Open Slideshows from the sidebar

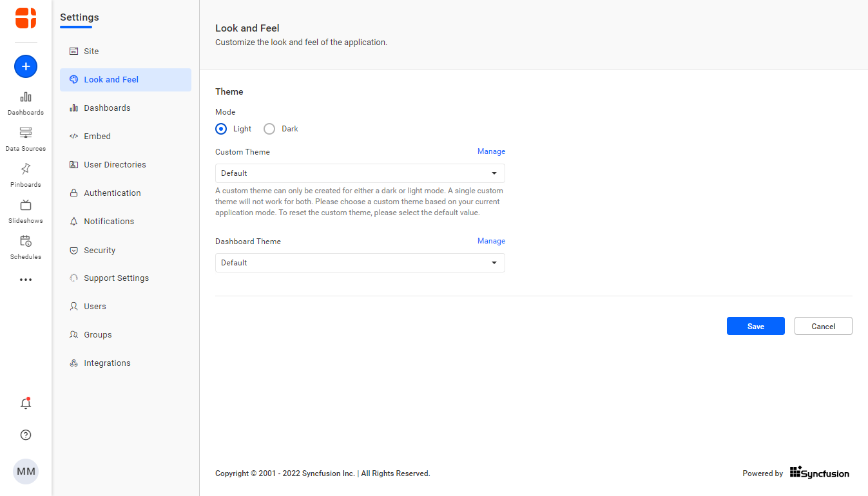[x=26, y=211]
